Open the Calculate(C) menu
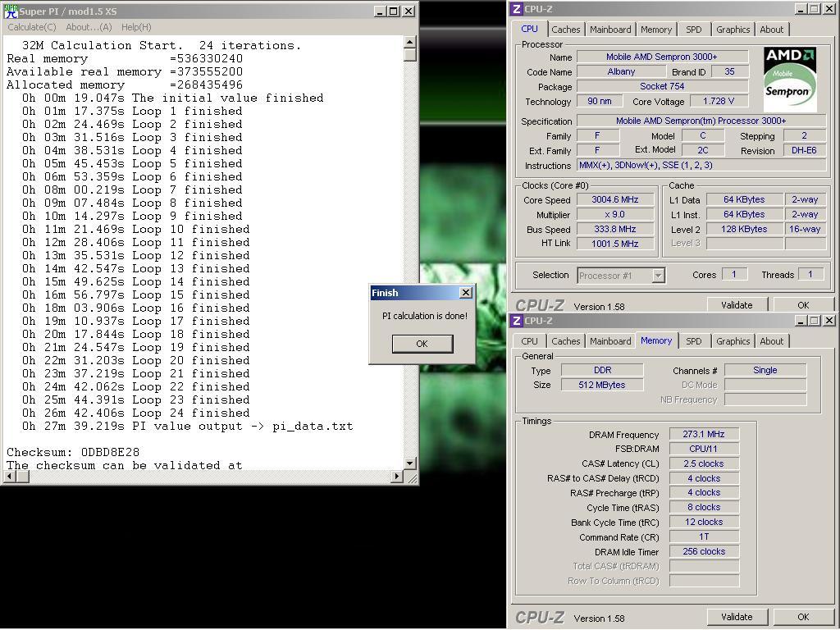840x630 pixels. pos(32,27)
